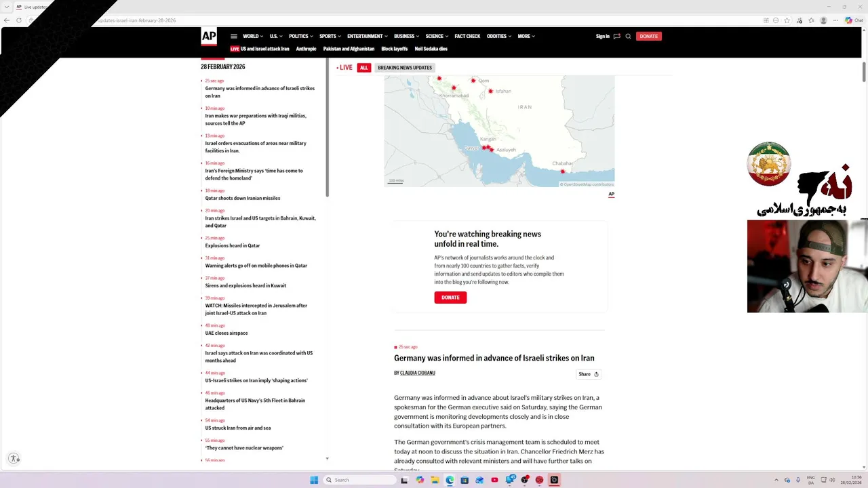The width and height of the screenshot is (868, 488).
Task: Open the 'Block layoffs' trending topic
Action: click(395, 49)
